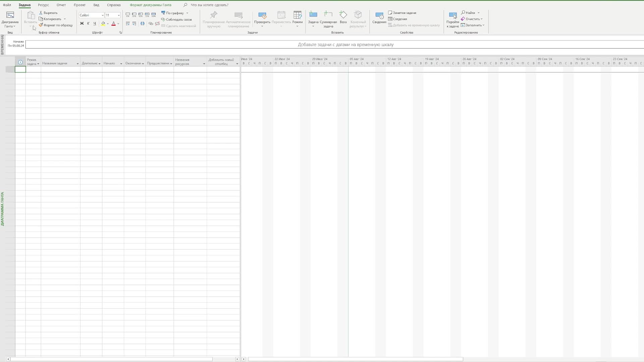Click the split task icon
The image size is (644, 362).
143,23
